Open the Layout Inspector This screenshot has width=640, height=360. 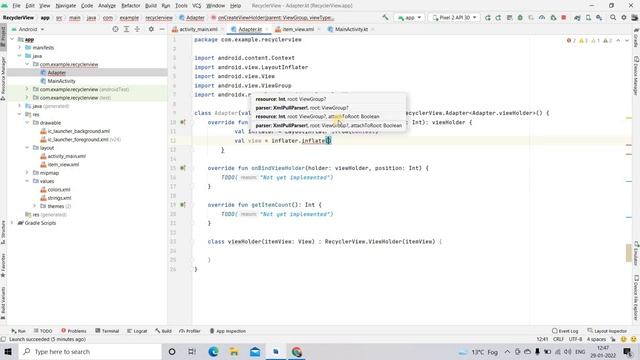[x=607, y=331]
